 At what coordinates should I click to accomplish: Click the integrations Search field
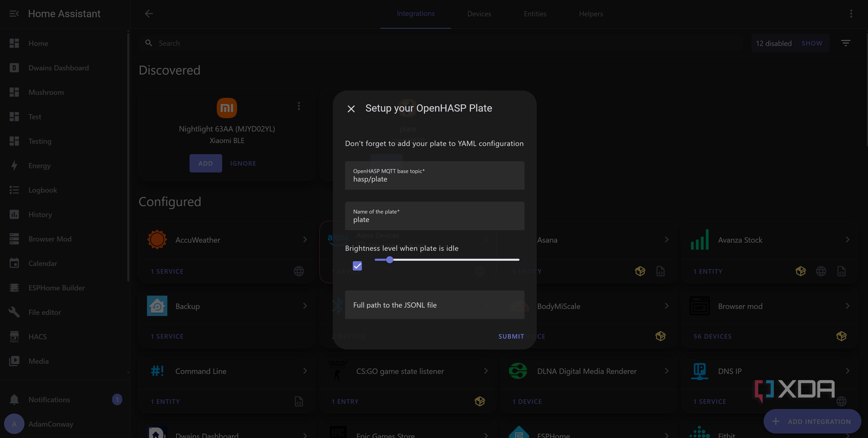[442, 43]
